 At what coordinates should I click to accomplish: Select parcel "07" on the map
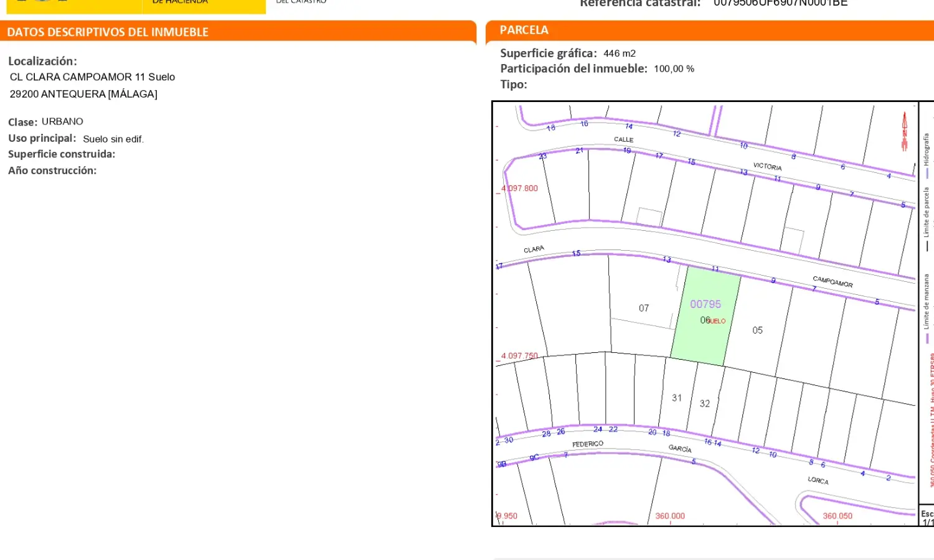tap(644, 309)
